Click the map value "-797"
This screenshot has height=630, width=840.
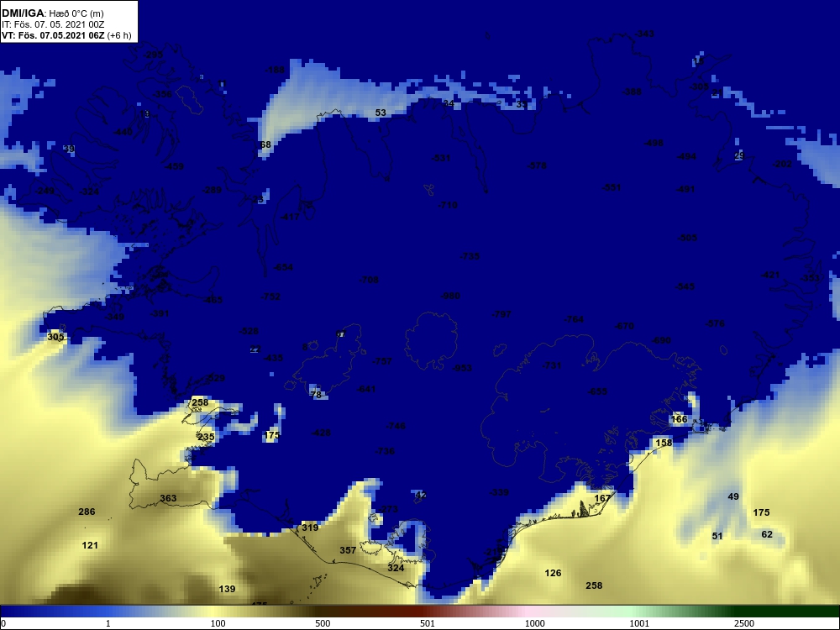click(x=501, y=314)
